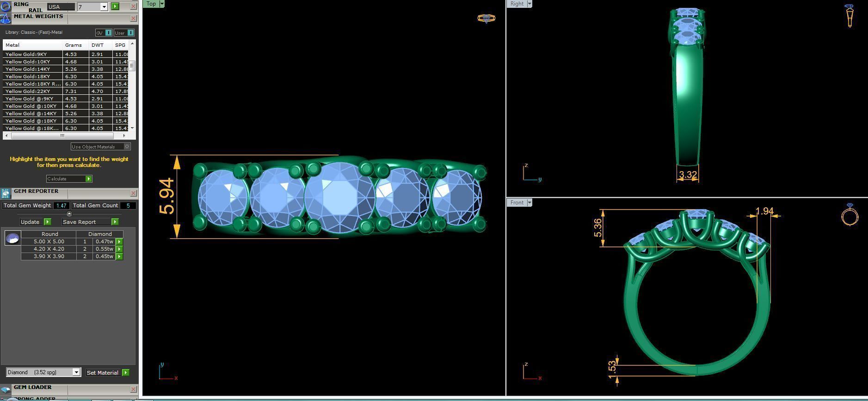Select the Yellow Gold @:14KY row

pyautogui.click(x=66, y=113)
